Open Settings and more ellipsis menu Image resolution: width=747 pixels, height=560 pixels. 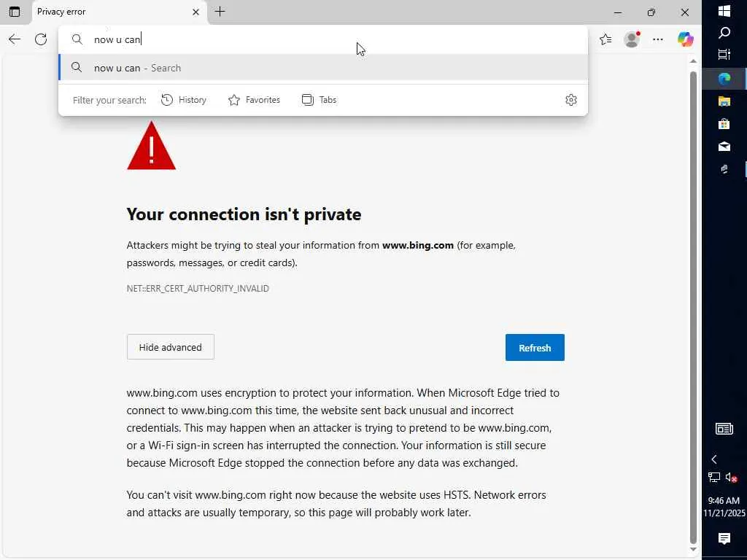click(658, 39)
